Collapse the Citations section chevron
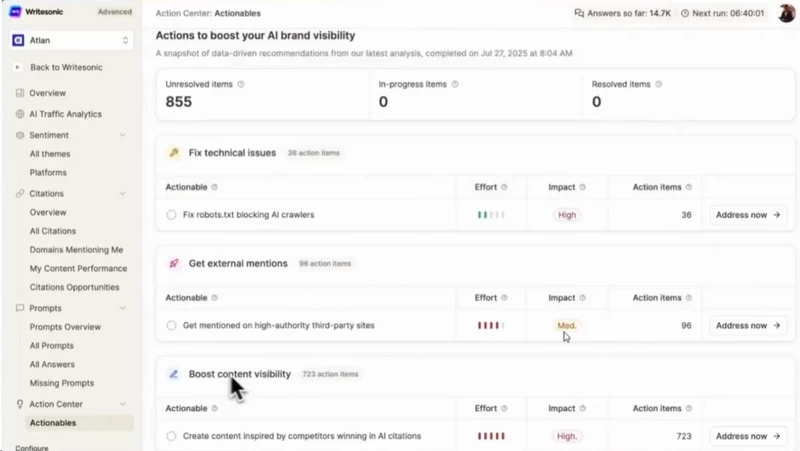The width and height of the screenshot is (800, 451). 122,194
